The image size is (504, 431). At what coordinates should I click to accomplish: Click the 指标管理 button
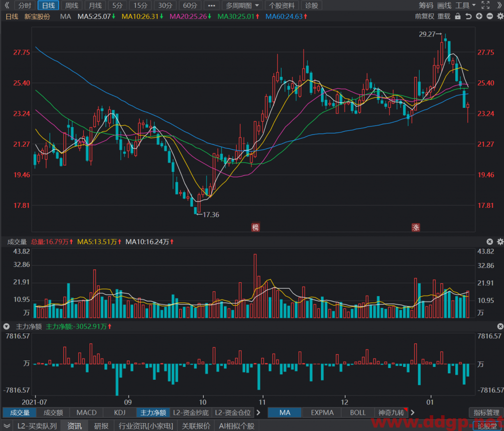coord(486,412)
